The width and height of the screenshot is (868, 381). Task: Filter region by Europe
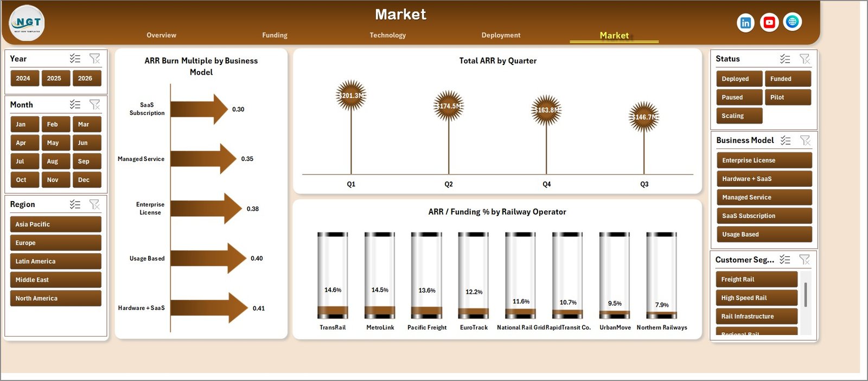pos(55,243)
